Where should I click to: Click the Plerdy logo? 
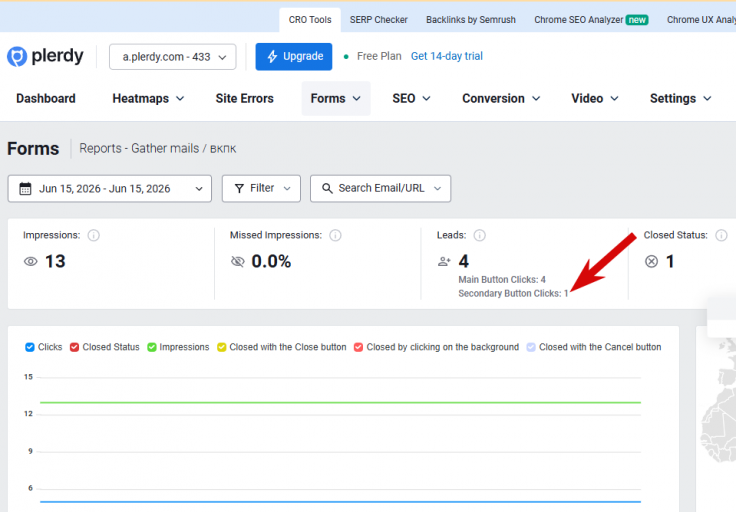pos(45,56)
